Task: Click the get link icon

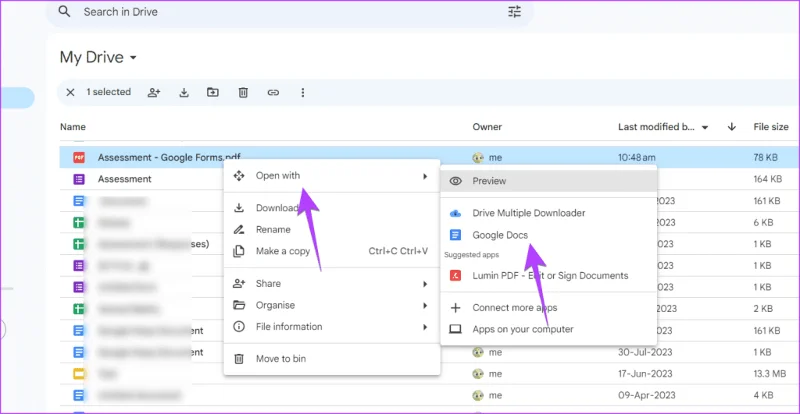Action: 273,92
